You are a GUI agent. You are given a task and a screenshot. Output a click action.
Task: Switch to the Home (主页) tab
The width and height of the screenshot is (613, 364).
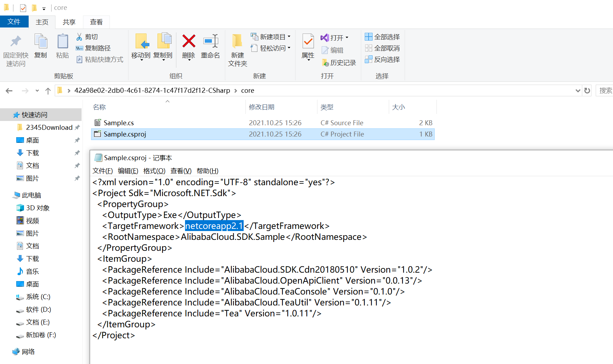42,22
